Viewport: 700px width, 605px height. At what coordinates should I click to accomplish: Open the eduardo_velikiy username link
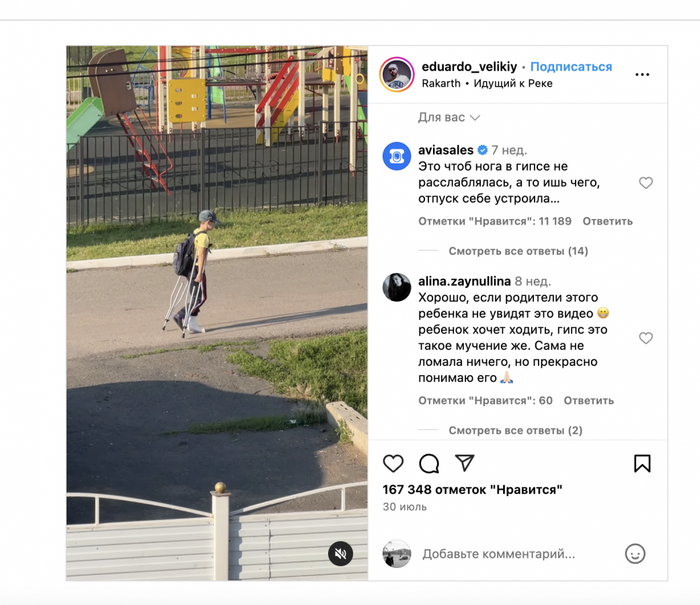click(469, 67)
